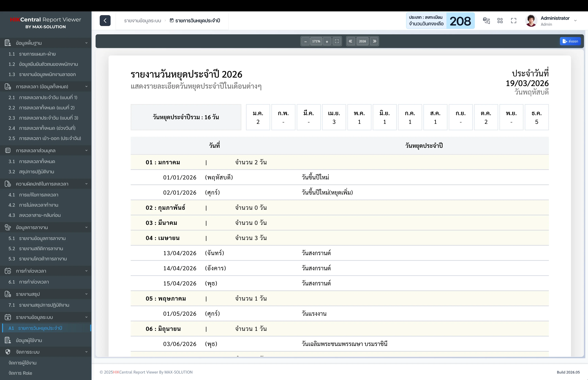Open menu item 5.2 รายงานสถิติการลางาน
588x380 pixels.
click(x=41, y=249)
